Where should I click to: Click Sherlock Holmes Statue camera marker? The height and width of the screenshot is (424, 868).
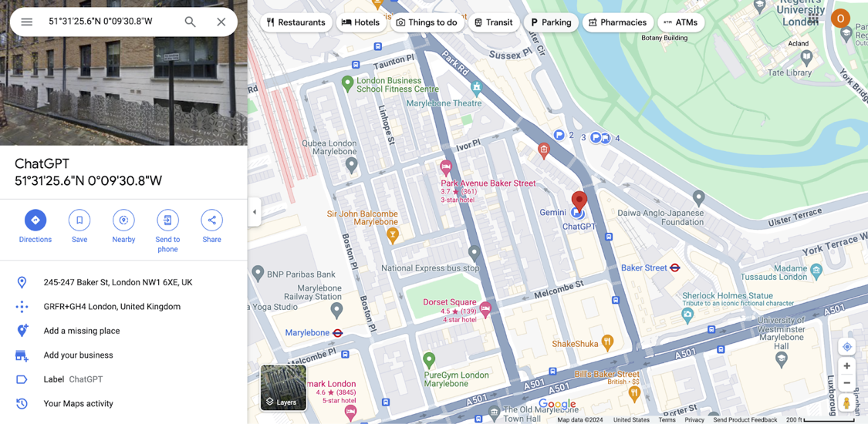[x=688, y=315]
